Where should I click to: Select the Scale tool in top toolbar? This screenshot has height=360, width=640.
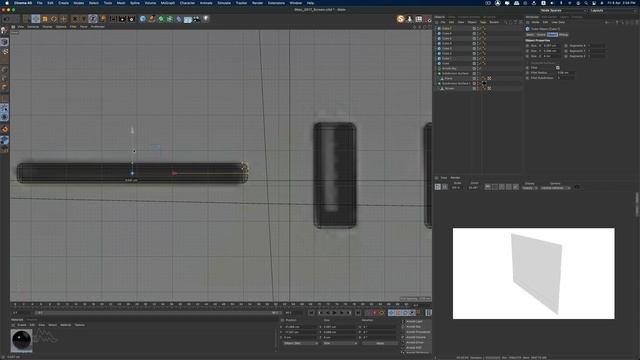(45, 19)
